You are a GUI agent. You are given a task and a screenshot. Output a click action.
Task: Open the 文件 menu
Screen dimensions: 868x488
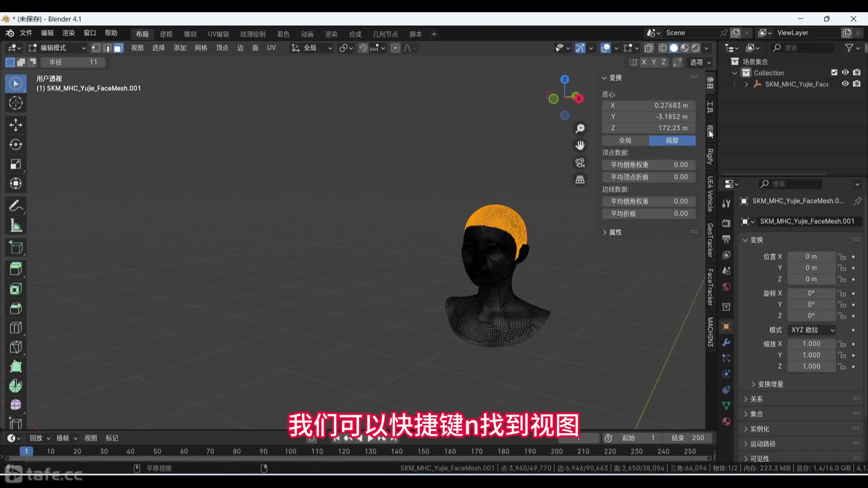(26, 33)
